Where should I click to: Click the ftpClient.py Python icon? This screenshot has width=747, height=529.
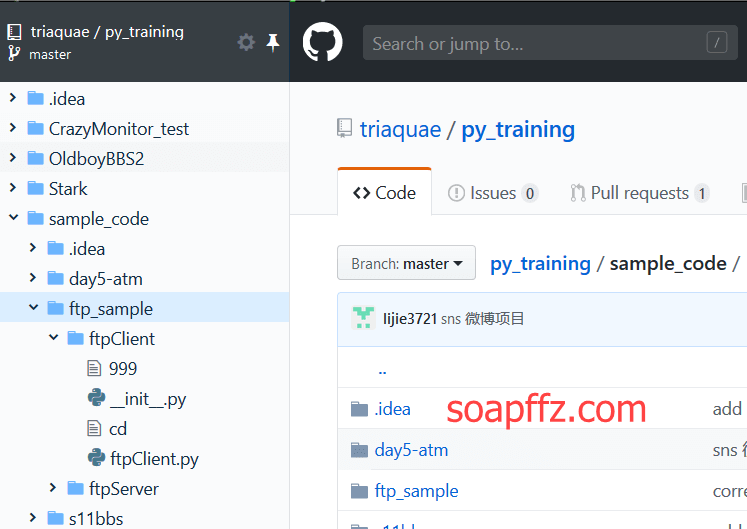click(96, 458)
